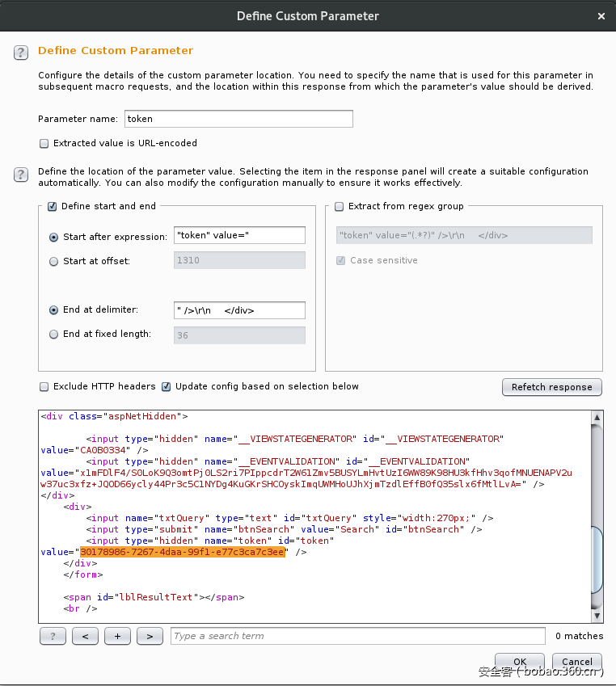
Task: Click the Parameter name text field
Action: tap(238, 119)
